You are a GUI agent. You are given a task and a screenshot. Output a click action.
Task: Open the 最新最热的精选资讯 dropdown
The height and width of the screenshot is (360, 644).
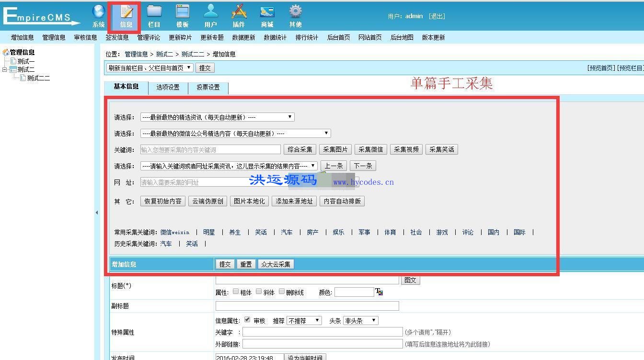click(217, 117)
